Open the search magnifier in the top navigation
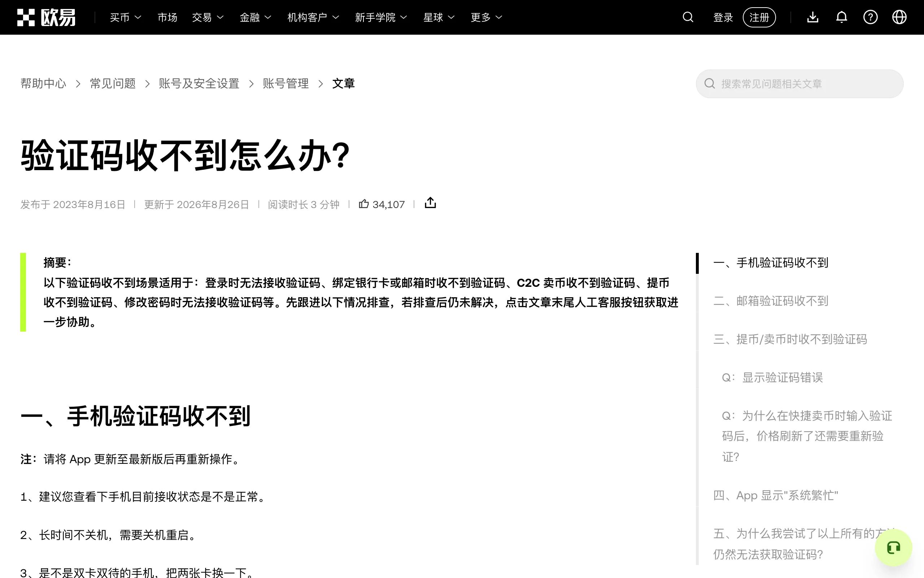The image size is (924, 578). click(x=688, y=17)
